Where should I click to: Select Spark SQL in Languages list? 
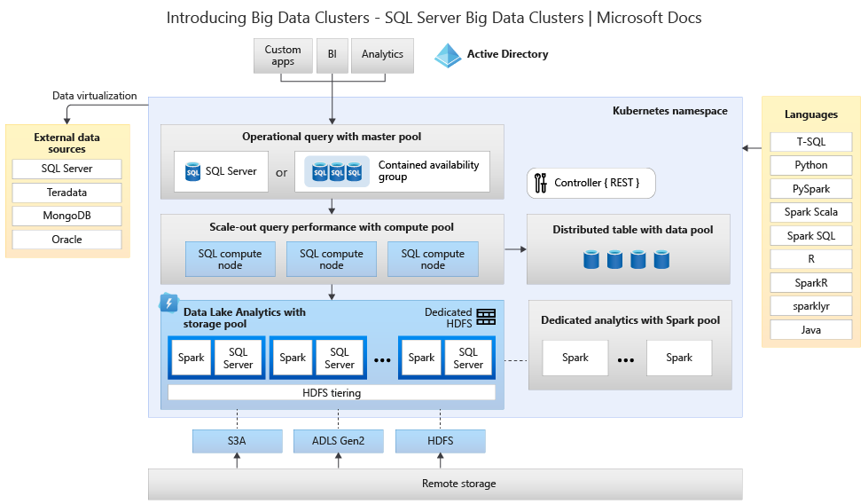(811, 236)
